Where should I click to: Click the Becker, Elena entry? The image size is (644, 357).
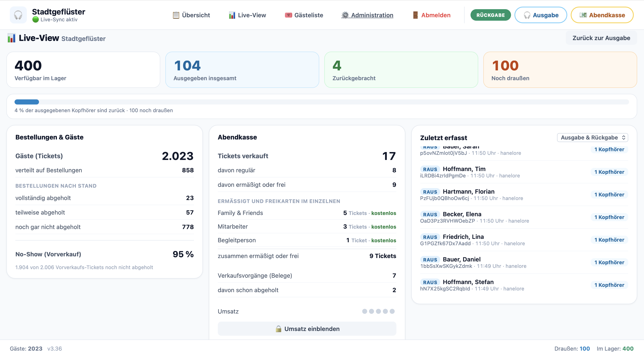(524, 217)
